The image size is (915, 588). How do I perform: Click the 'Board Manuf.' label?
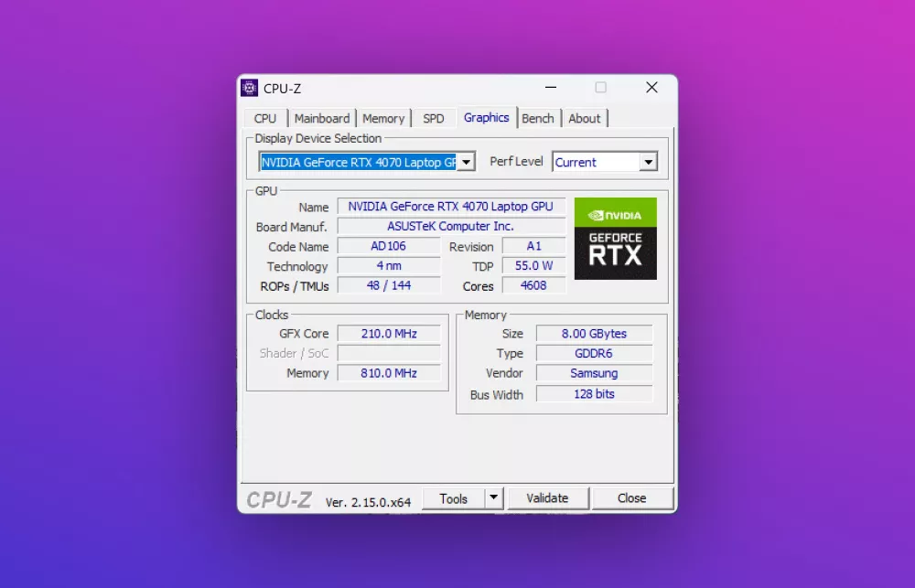point(291,228)
